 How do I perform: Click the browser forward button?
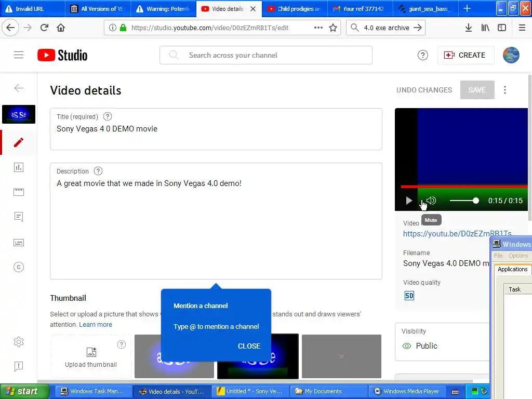[x=28, y=28]
